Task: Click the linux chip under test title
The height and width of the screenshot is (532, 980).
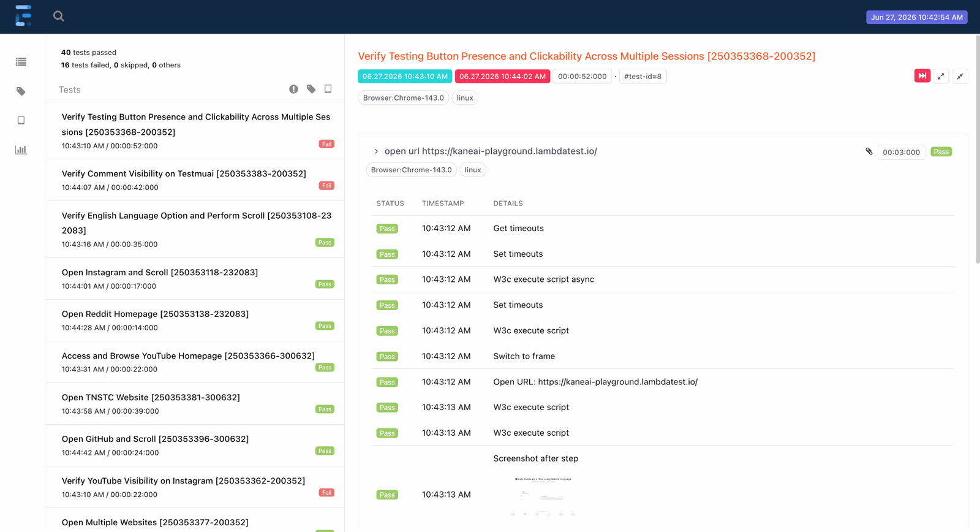Action: [465, 98]
